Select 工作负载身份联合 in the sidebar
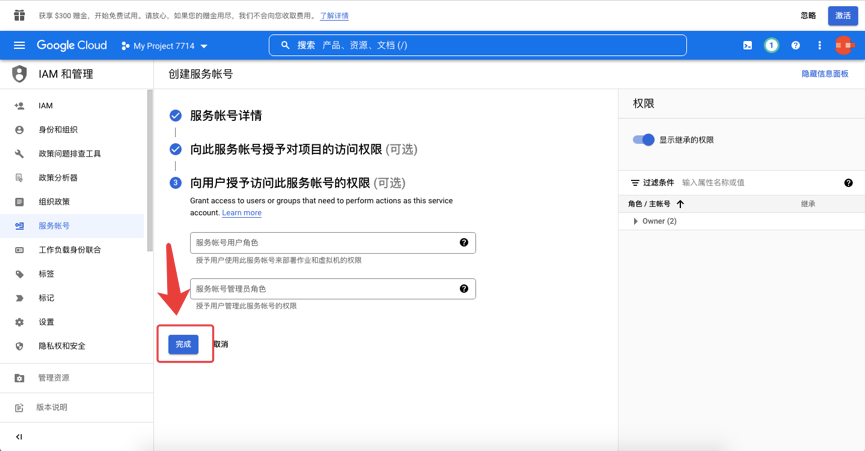 70,250
